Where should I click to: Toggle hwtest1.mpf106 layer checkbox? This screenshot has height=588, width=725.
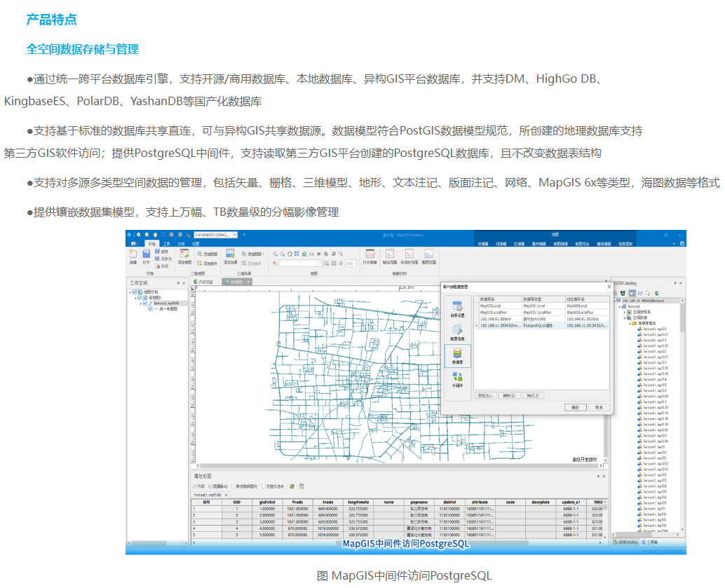(145, 303)
